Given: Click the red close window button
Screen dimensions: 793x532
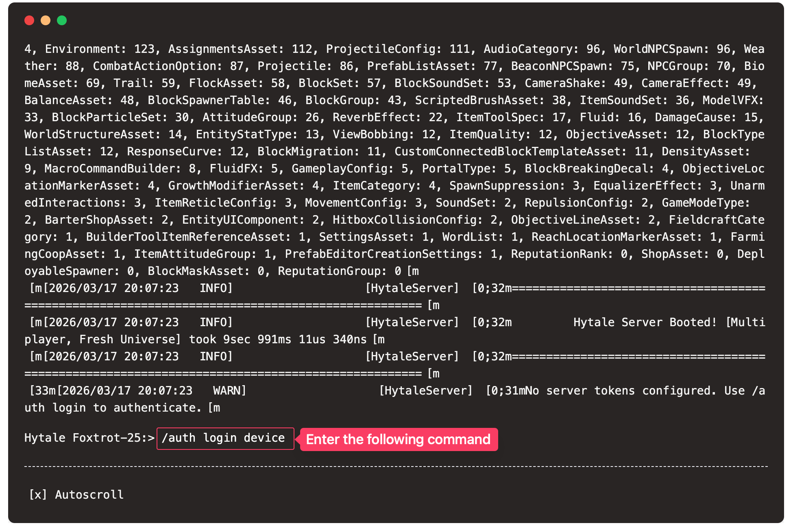Looking at the screenshot, I should [x=29, y=20].
